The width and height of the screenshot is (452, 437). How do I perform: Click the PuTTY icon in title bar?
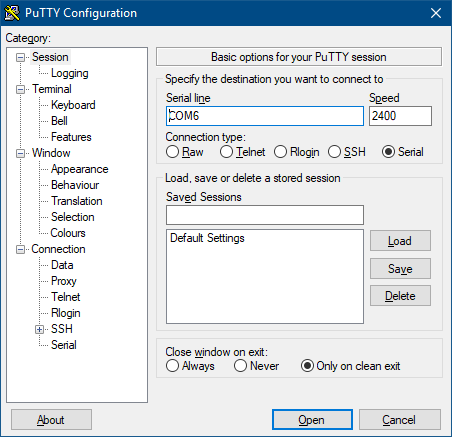pos(12,13)
